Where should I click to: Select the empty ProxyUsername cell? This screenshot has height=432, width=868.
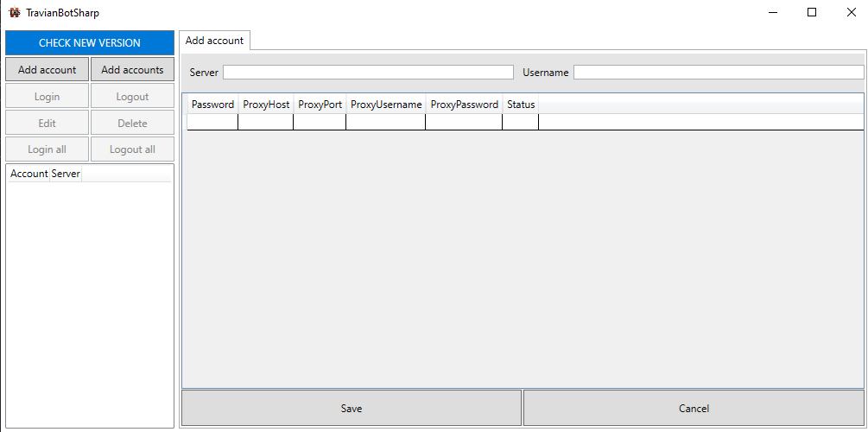[x=386, y=122]
